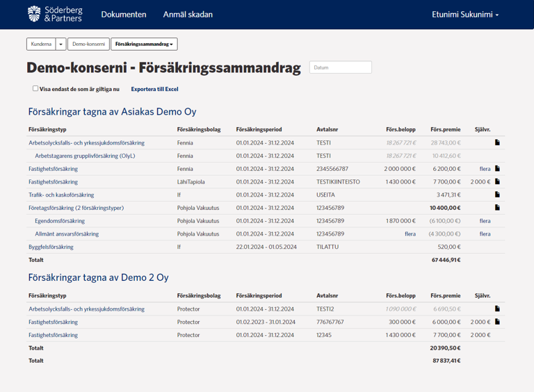Click premium 3 471,31 € value

click(x=448, y=195)
